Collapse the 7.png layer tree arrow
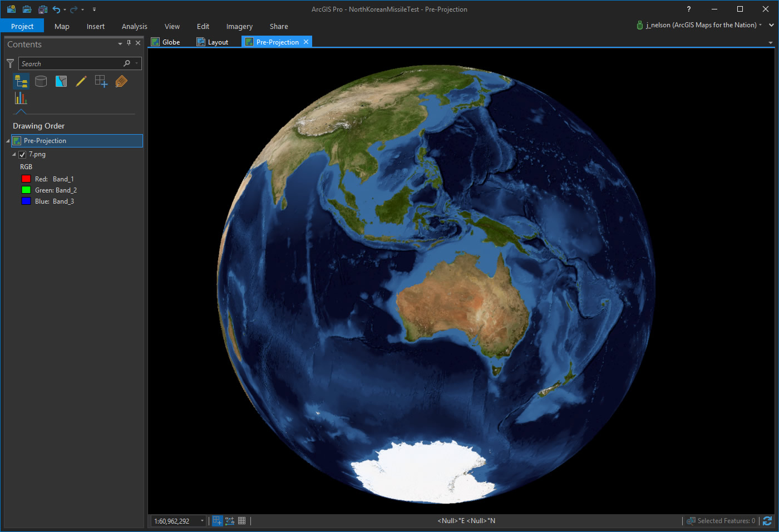The image size is (779, 532). point(14,155)
